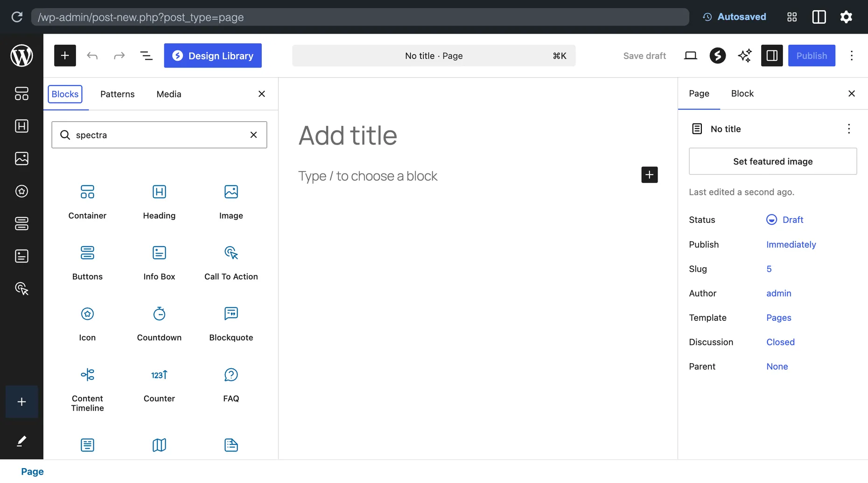
Task: Open command palette No title Page
Action: (x=434, y=55)
